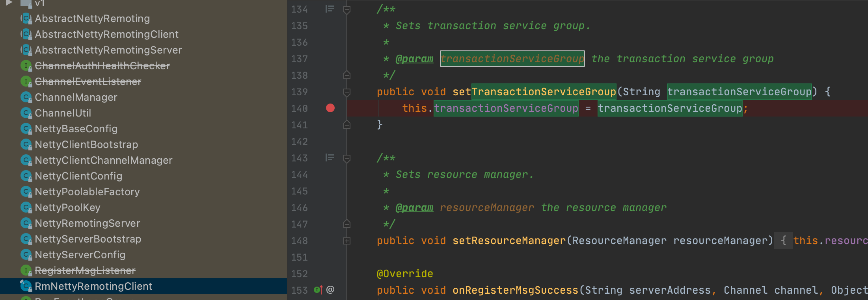Open NettyPoolKey class

click(x=67, y=207)
